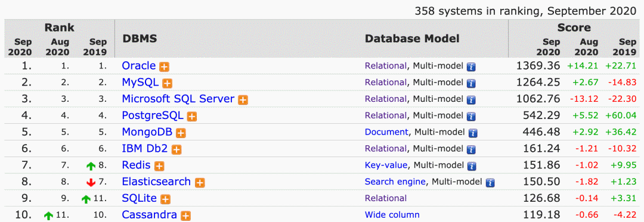Image resolution: width=644 pixels, height=222 pixels.
Task: Click the orange plus icon next to Redis
Action: tap(159, 166)
